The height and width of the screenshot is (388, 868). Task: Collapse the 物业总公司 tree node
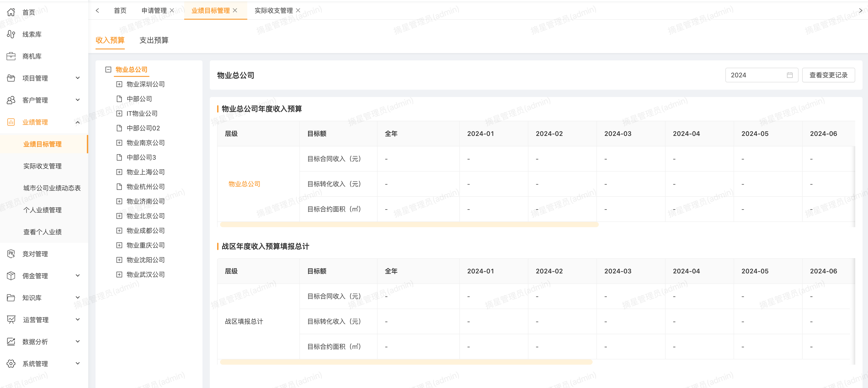click(x=108, y=70)
